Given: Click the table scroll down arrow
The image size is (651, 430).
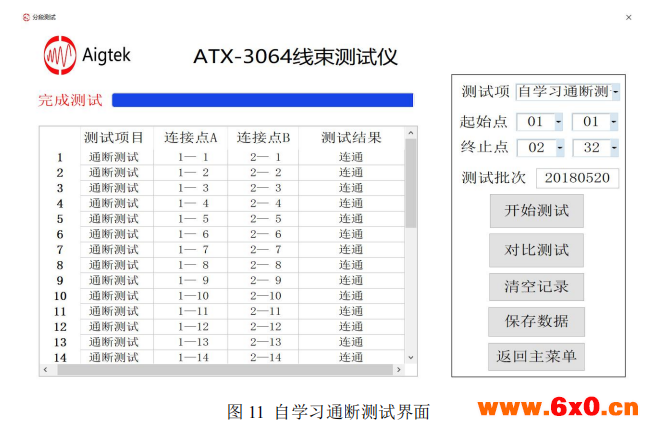Looking at the screenshot, I should click(x=411, y=357).
